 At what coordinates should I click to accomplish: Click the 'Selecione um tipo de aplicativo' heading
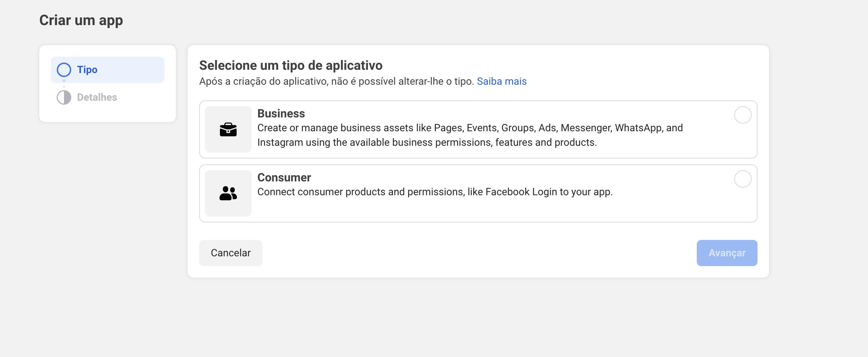(x=291, y=65)
